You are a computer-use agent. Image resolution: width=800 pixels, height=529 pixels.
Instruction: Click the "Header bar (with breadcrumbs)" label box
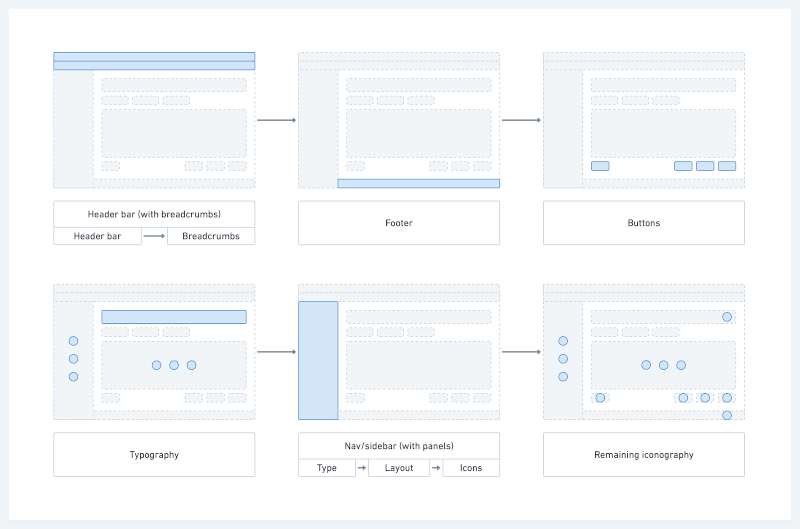(154, 214)
